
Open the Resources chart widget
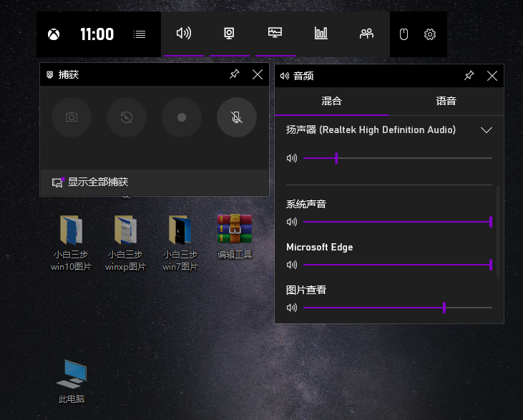[321, 34]
